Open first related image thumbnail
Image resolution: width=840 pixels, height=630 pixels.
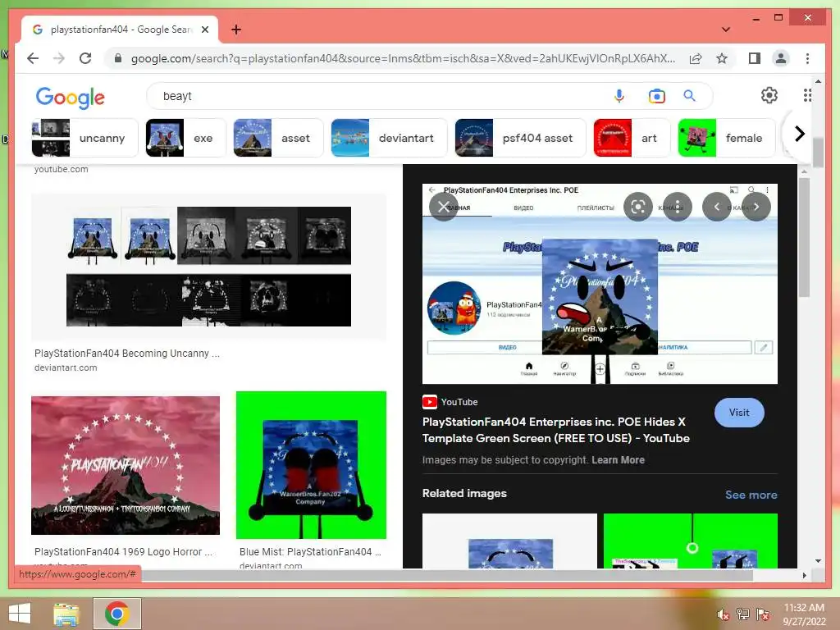[509, 541]
